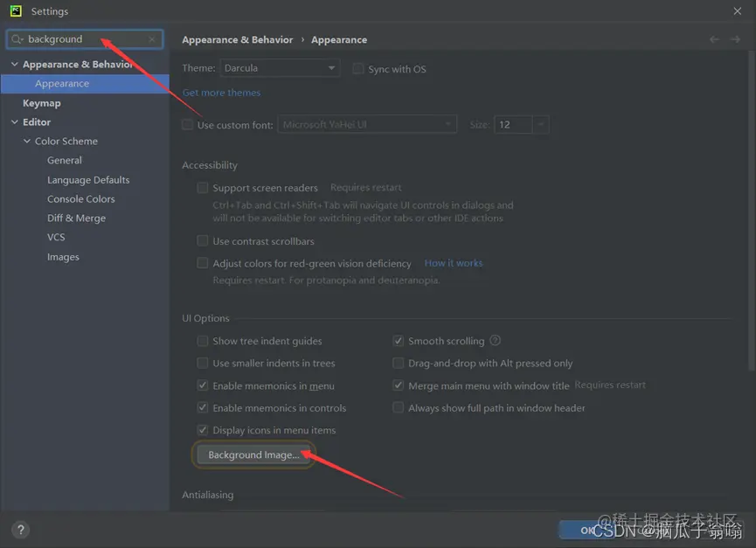Click the PyCharm logo in title bar
The height and width of the screenshot is (548, 756).
pyautogui.click(x=16, y=10)
